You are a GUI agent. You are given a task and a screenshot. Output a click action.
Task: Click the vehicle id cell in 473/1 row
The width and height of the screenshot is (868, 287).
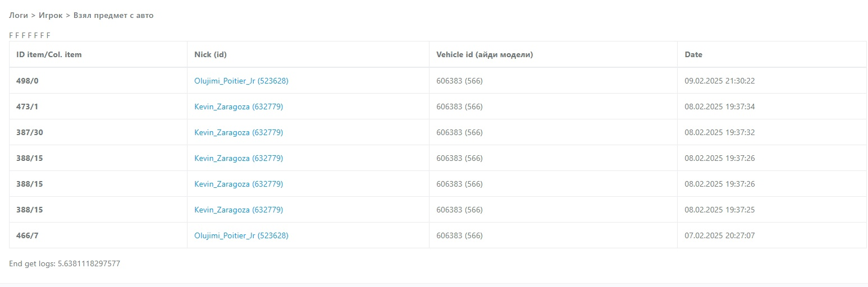[459, 107]
